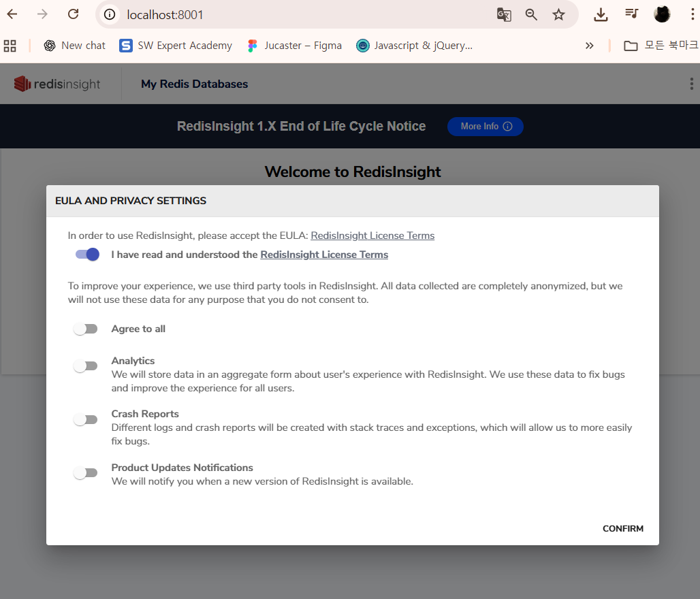Image resolution: width=700 pixels, height=599 pixels.
Task: Click the browser forward arrow
Action: tap(42, 15)
